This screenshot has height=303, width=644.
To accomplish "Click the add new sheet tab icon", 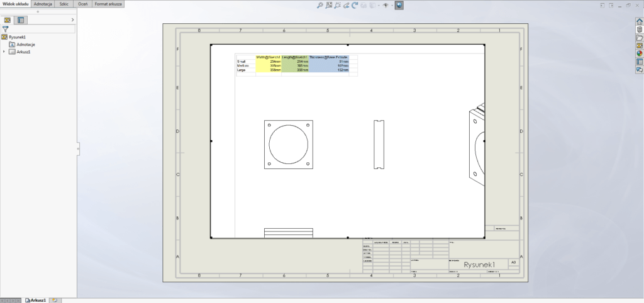I will [x=54, y=300].
